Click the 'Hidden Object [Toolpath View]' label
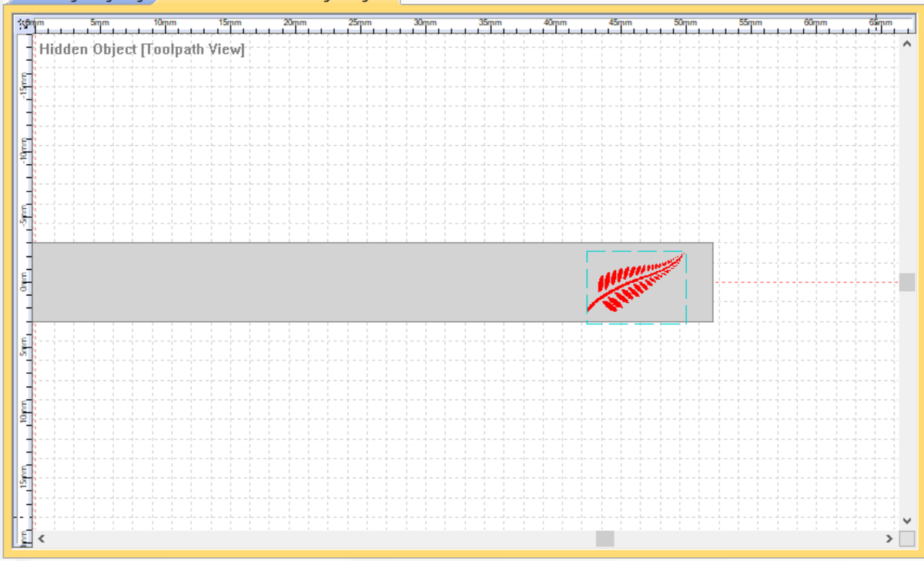 tap(142, 50)
